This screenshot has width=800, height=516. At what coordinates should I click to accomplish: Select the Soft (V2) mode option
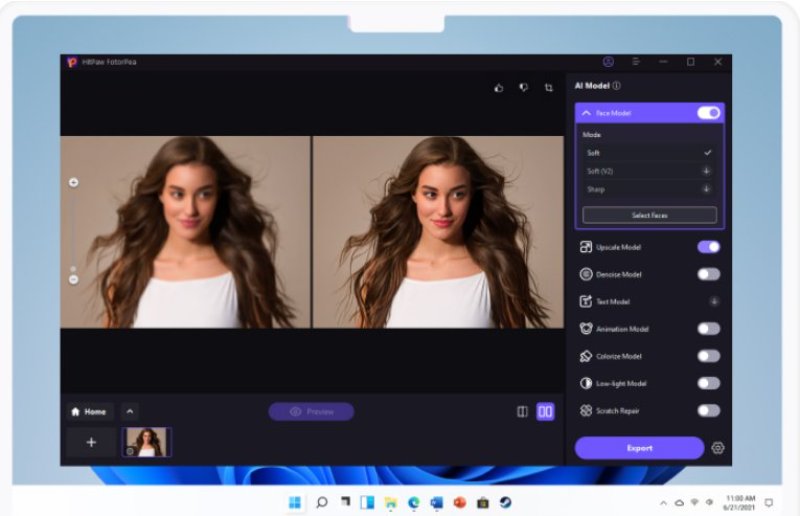tap(649, 171)
